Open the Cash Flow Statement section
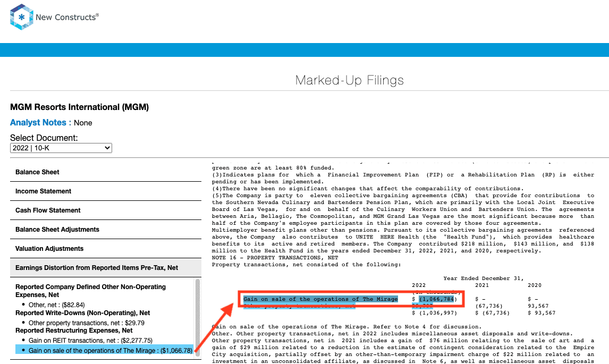Screen dimensions: 609x364 (106, 210)
